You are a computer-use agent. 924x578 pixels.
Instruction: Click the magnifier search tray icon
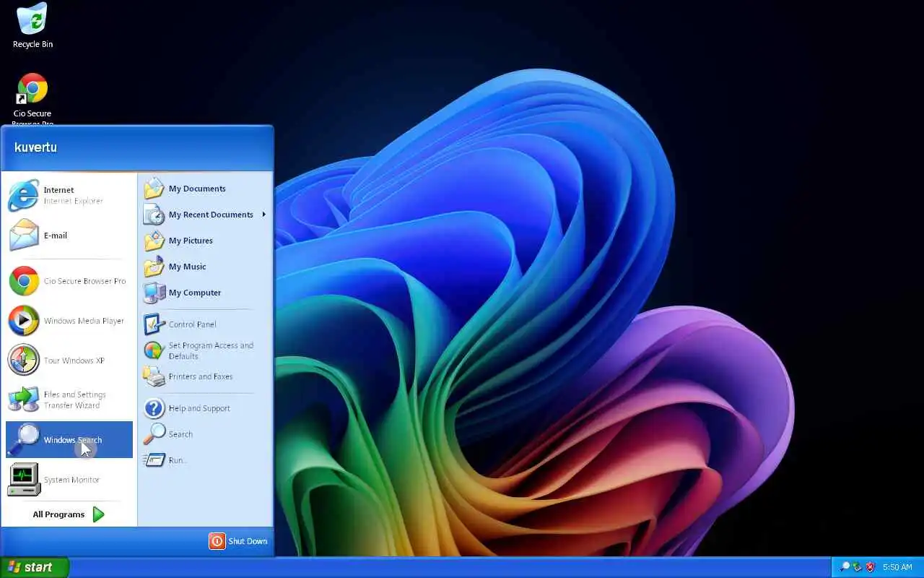[x=845, y=567]
